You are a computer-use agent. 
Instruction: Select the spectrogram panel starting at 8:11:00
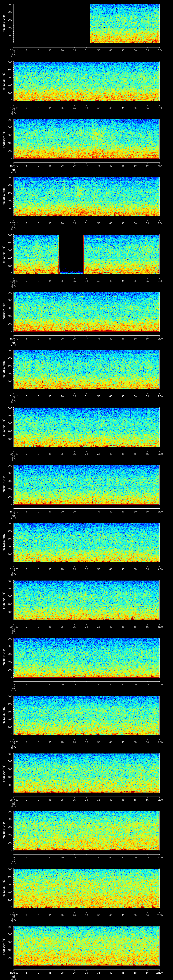(x=87, y=427)
